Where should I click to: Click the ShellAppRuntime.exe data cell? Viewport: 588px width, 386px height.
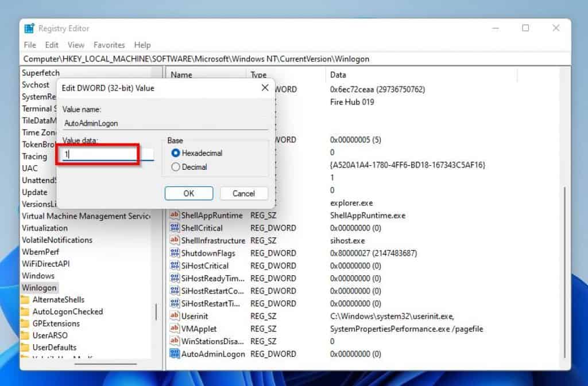367,215
